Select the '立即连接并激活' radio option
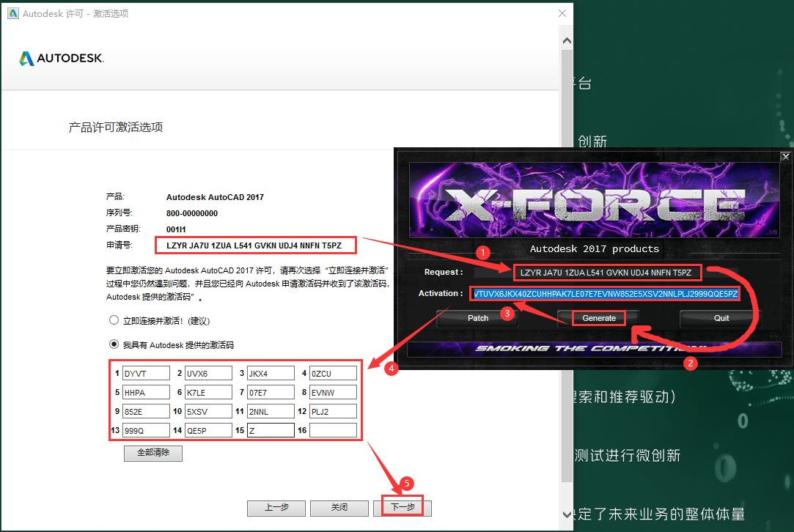The height and width of the screenshot is (532, 794). tap(114, 320)
